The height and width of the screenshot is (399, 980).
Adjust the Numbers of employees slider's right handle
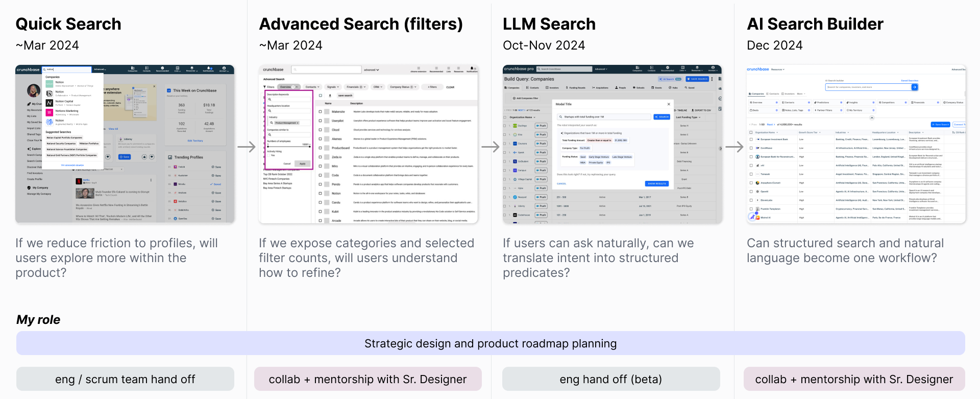coord(310,146)
